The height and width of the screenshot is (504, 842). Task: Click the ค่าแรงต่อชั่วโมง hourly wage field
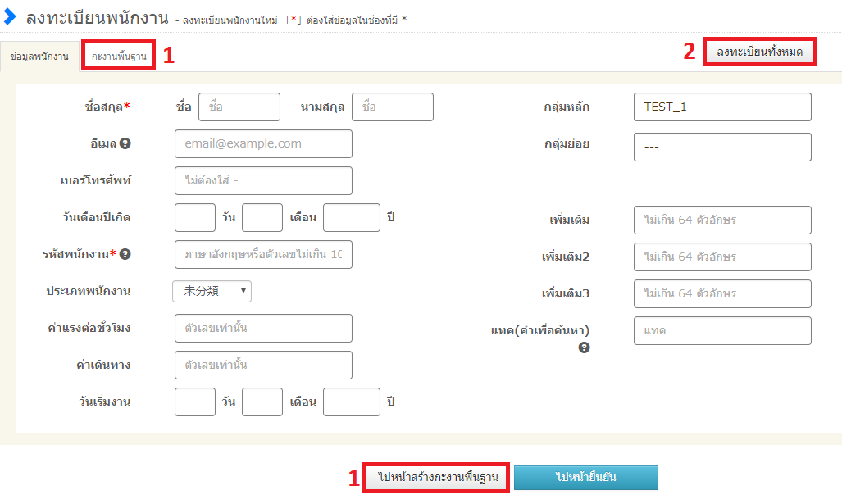click(x=263, y=328)
